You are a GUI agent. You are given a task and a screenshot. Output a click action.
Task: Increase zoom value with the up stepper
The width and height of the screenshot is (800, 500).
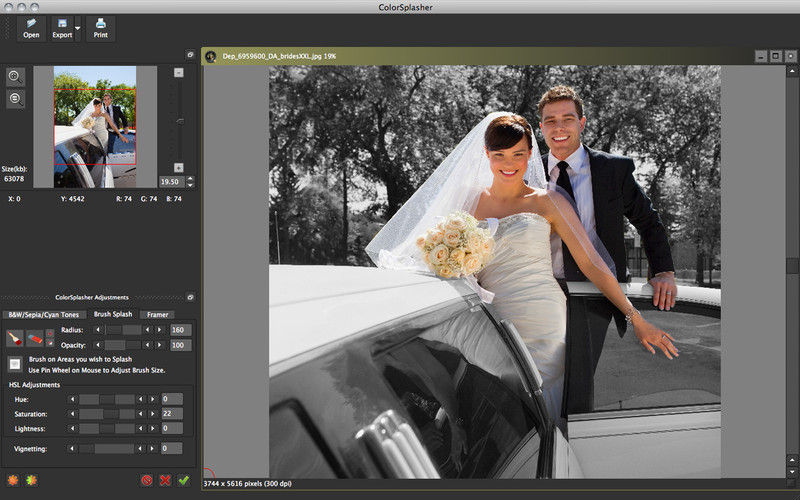coord(190,179)
